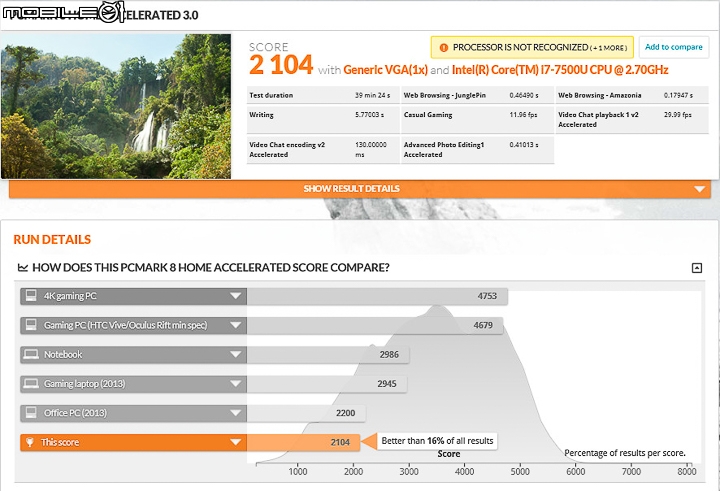Viewport: 720px width, 491px height.
Task: Click the Generic VGA(1x) link
Action: (385, 70)
